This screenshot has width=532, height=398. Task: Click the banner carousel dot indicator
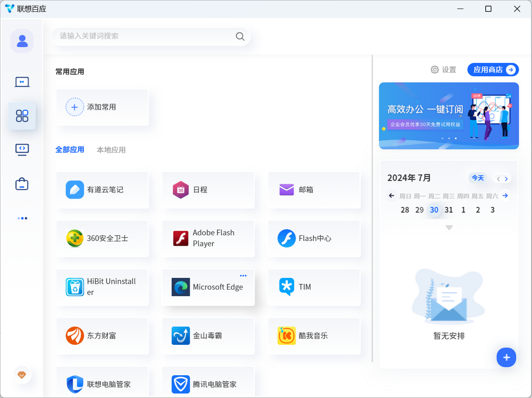click(x=449, y=138)
